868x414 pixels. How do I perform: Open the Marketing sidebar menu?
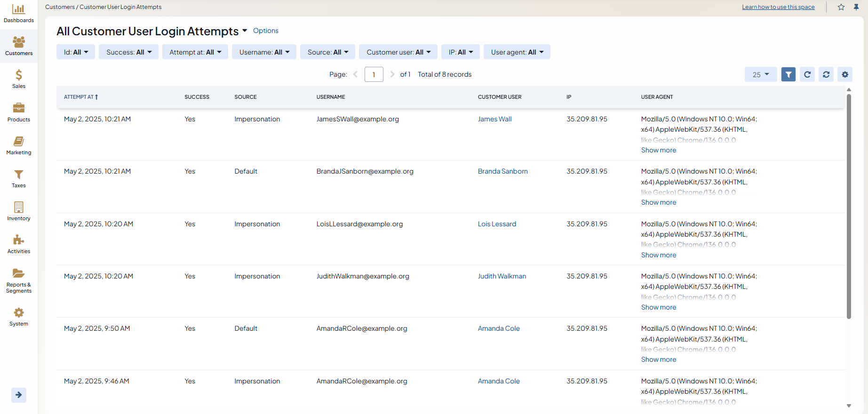19,145
